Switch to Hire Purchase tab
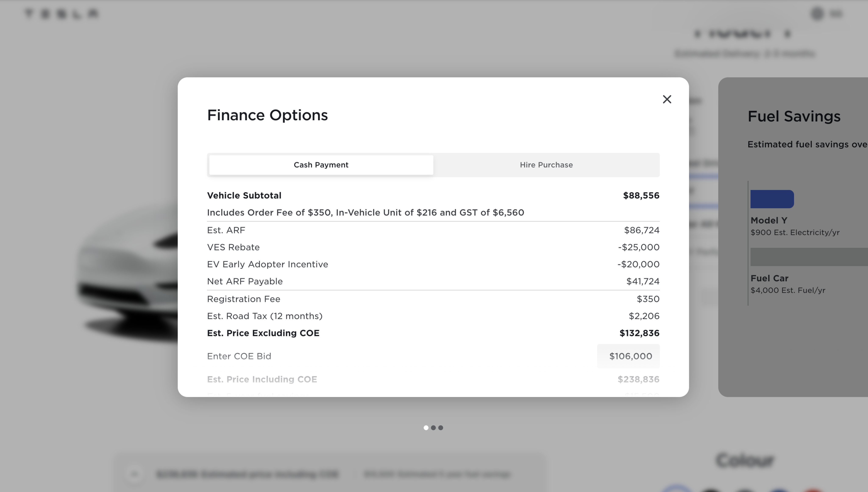This screenshot has height=492, width=868. (546, 164)
